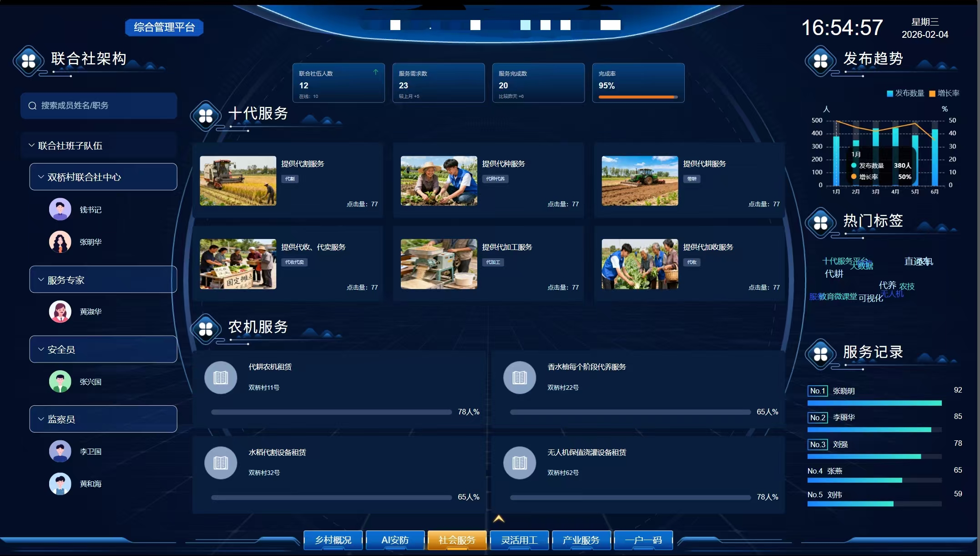Click the 综合管理平台 button
Viewport: 980px width, 556px height.
(164, 27)
